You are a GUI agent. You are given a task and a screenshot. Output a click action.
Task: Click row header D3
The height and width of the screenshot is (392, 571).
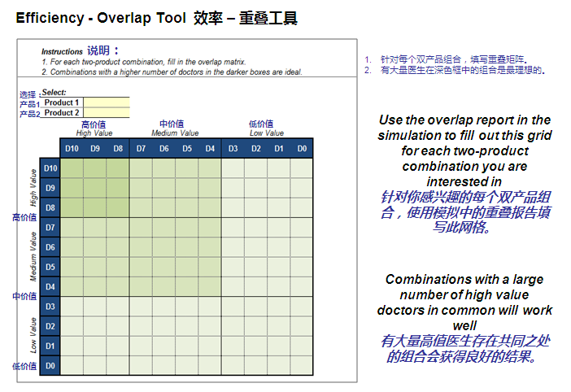(50, 307)
